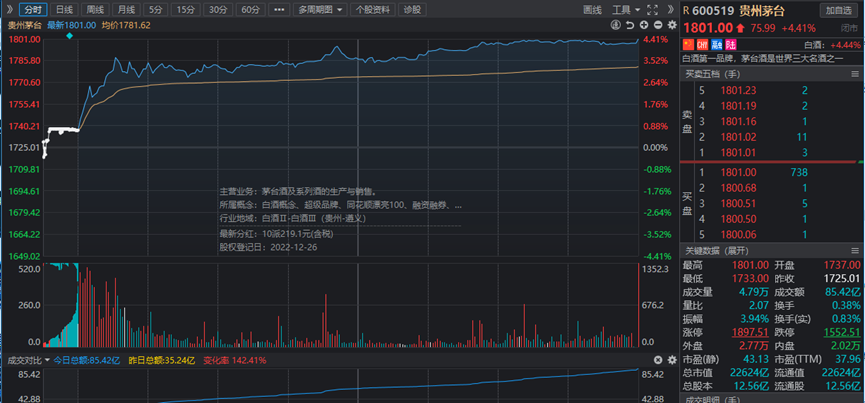
Task: Click the 陆 Stock Connect tag icon
Action: pos(730,45)
